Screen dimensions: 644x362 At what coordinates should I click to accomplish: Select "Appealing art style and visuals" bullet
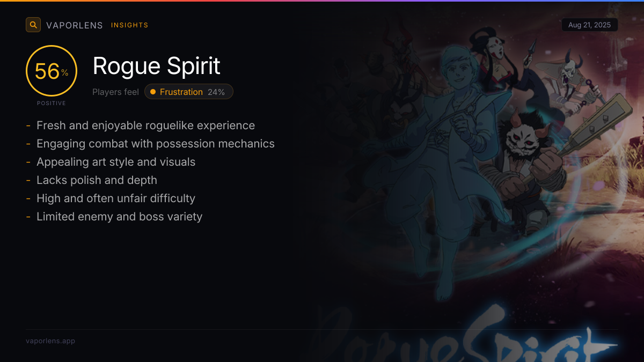(x=116, y=162)
